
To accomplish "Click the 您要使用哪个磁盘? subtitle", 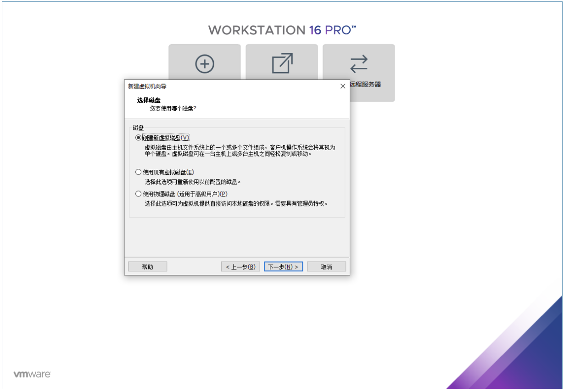I will (173, 109).
